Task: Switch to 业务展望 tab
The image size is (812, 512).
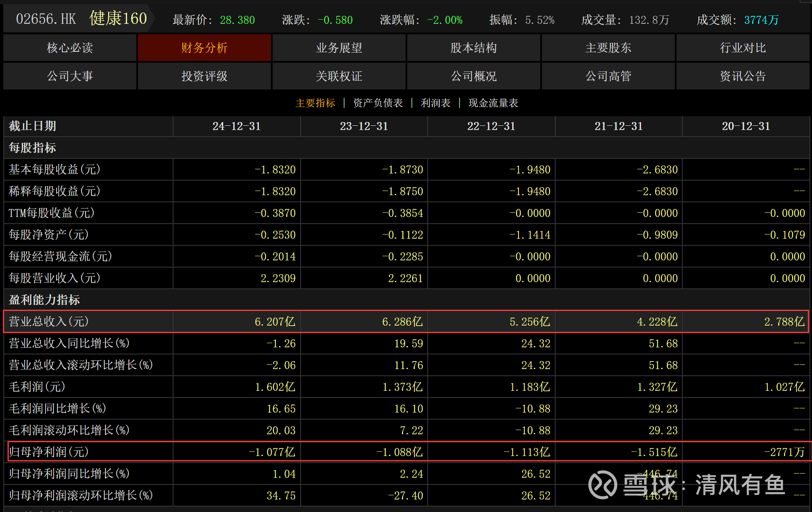Action: pos(339,48)
